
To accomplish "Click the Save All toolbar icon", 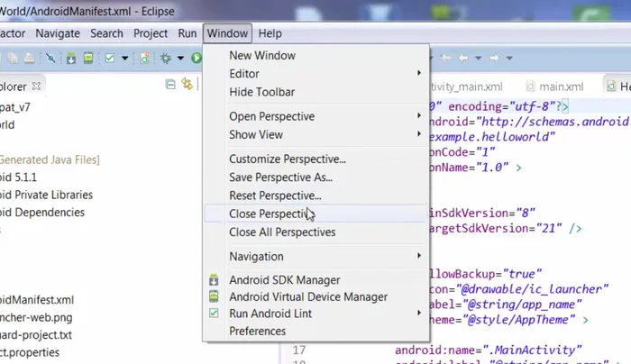I will (x=13, y=59).
